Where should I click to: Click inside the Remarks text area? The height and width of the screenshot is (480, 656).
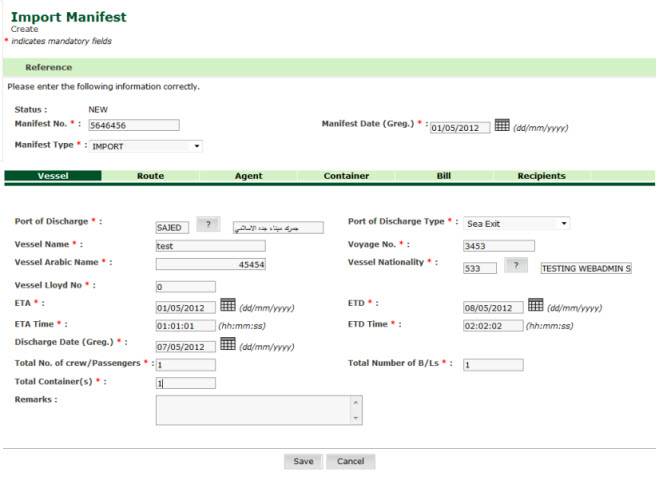tap(252, 409)
